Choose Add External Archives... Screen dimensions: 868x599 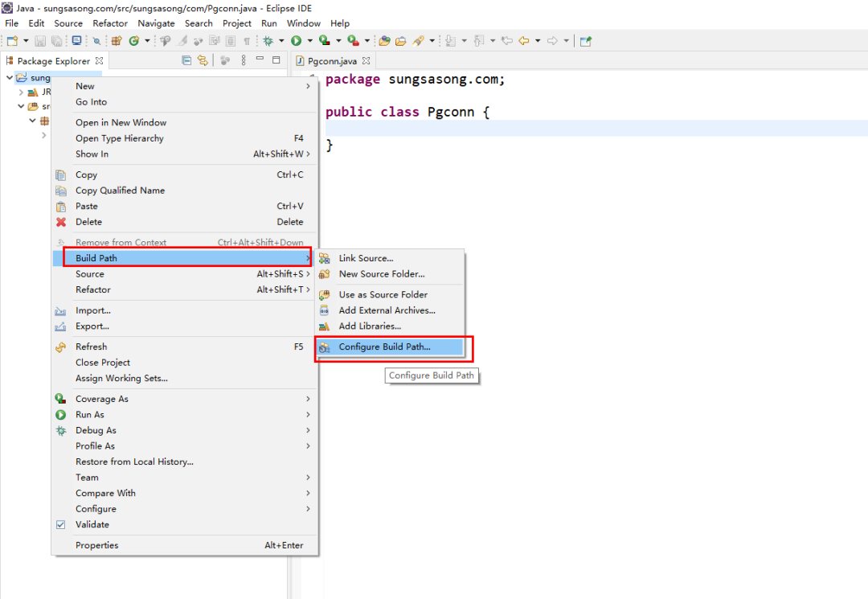(x=390, y=310)
